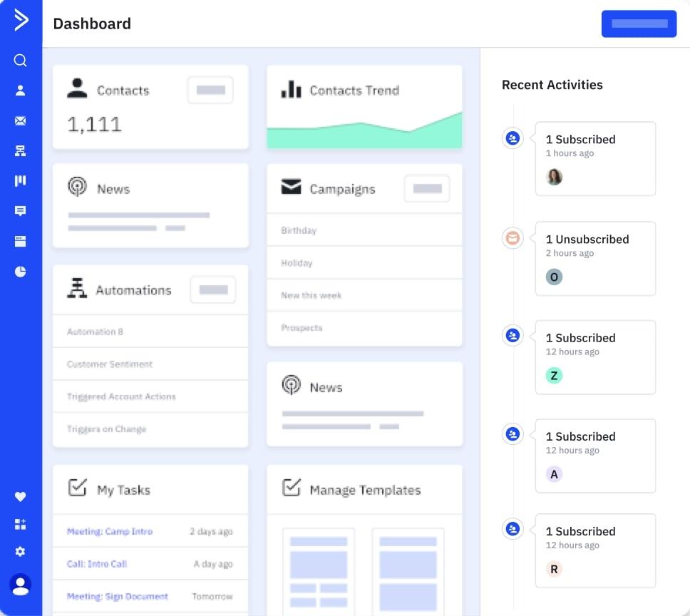Open the Site/Forms window icon in sidebar
690x616 pixels.
tap(20, 241)
